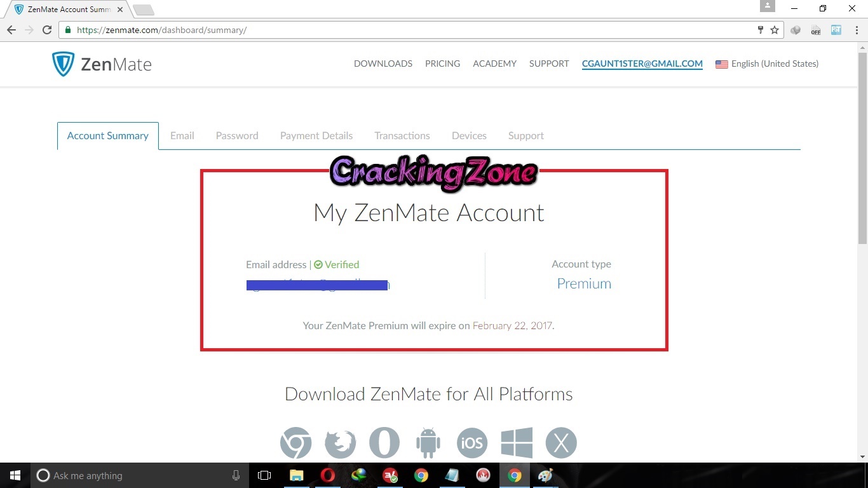Open File Explorer from the taskbar
The image size is (868, 488).
tap(296, 475)
